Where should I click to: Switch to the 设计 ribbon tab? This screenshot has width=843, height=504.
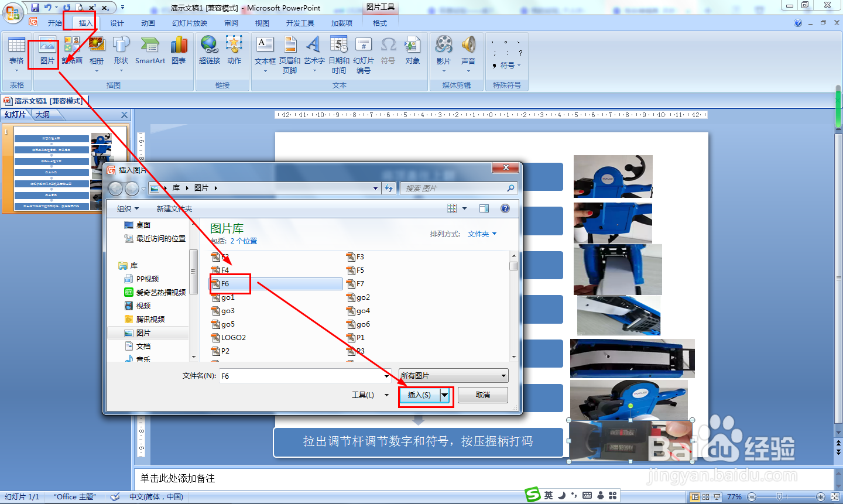click(116, 23)
